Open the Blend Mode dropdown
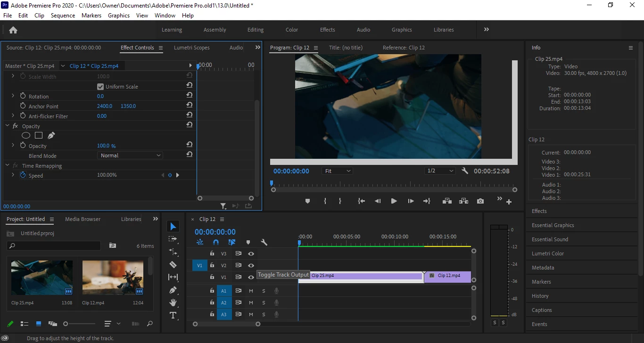The width and height of the screenshot is (644, 343). click(130, 155)
